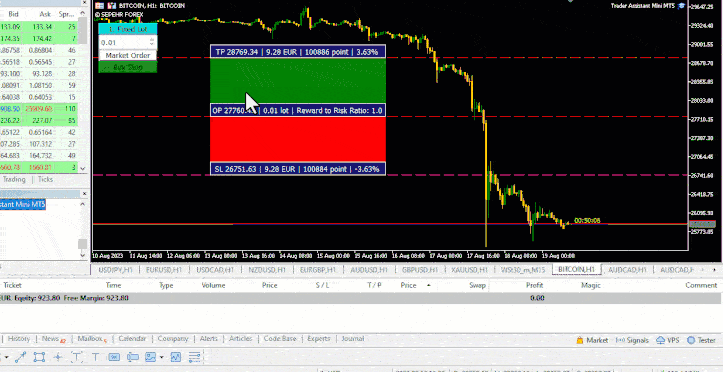Click the text label tool with dotted frame
This screenshot has width=723, height=372.
(x=77, y=357)
